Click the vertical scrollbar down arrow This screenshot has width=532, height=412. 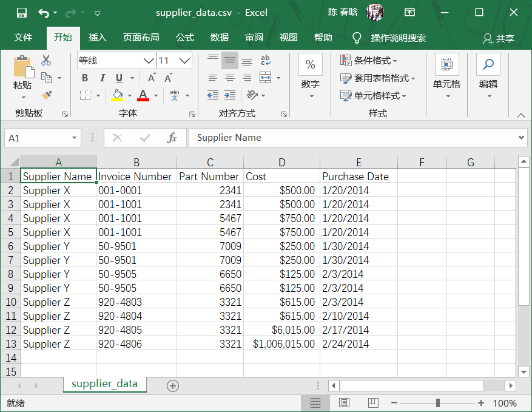pos(524,372)
